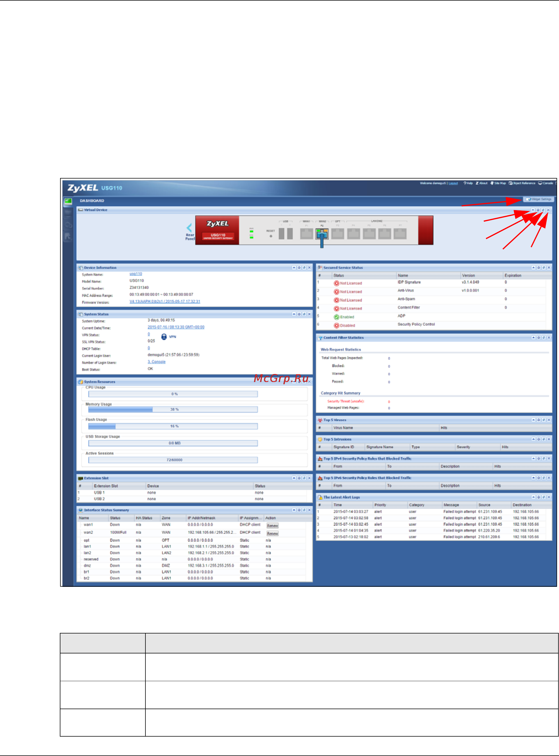Close the Top 5 IPv6 Security Policy widget

(548, 478)
